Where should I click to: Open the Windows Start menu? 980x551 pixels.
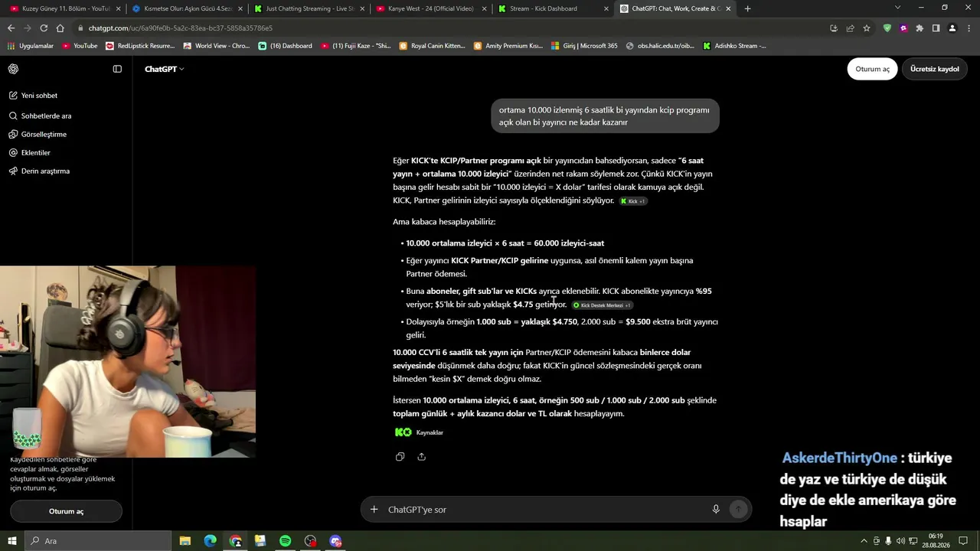[x=11, y=541]
